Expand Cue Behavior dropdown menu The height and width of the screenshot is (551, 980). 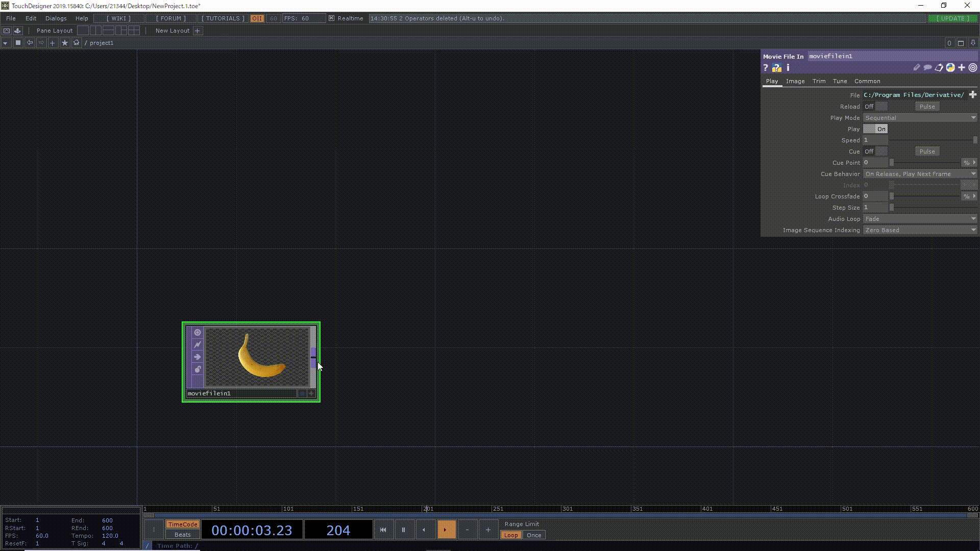click(x=974, y=173)
